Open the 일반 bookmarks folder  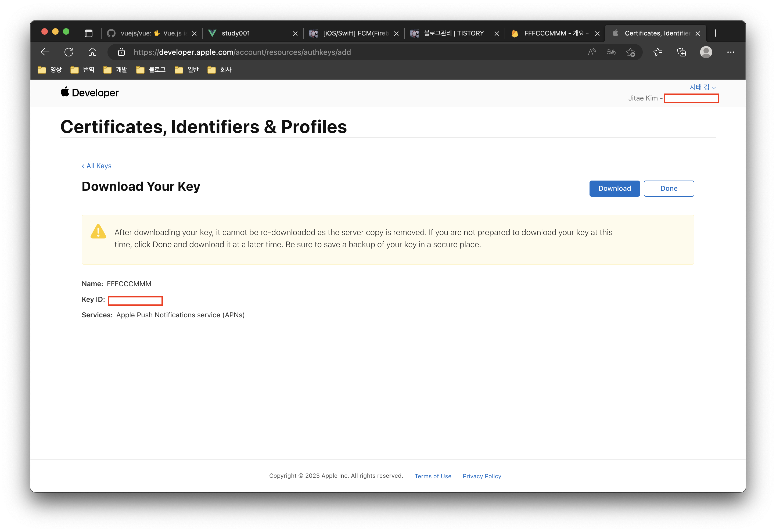pyautogui.click(x=187, y=70)
